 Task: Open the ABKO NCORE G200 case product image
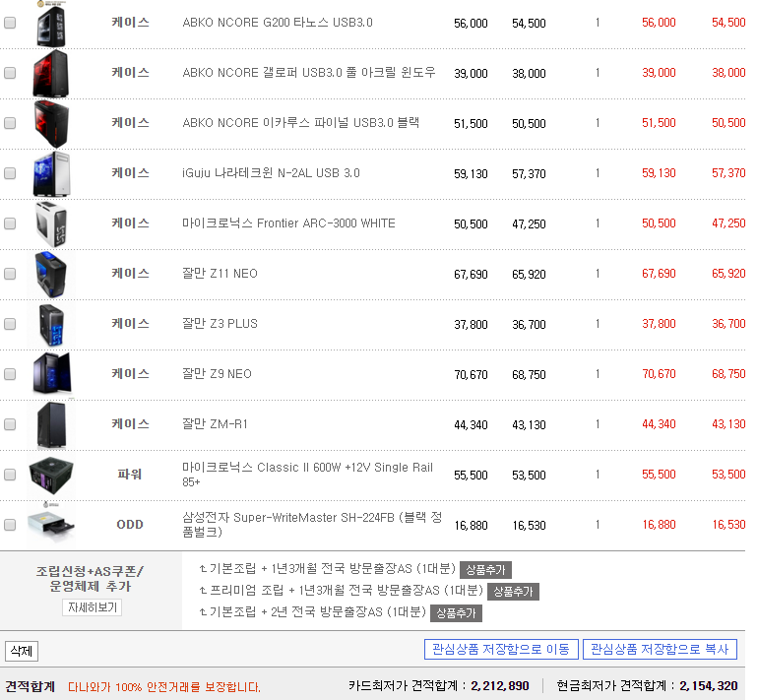point(51,24)
